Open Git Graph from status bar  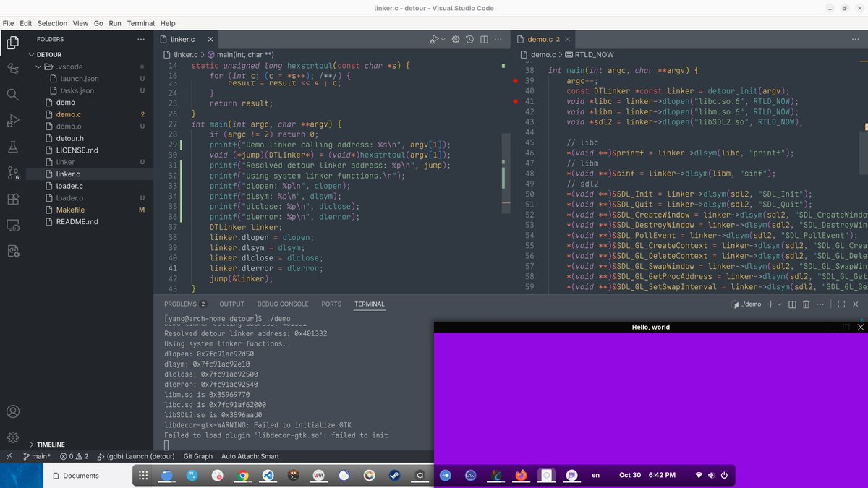(198, 456)
